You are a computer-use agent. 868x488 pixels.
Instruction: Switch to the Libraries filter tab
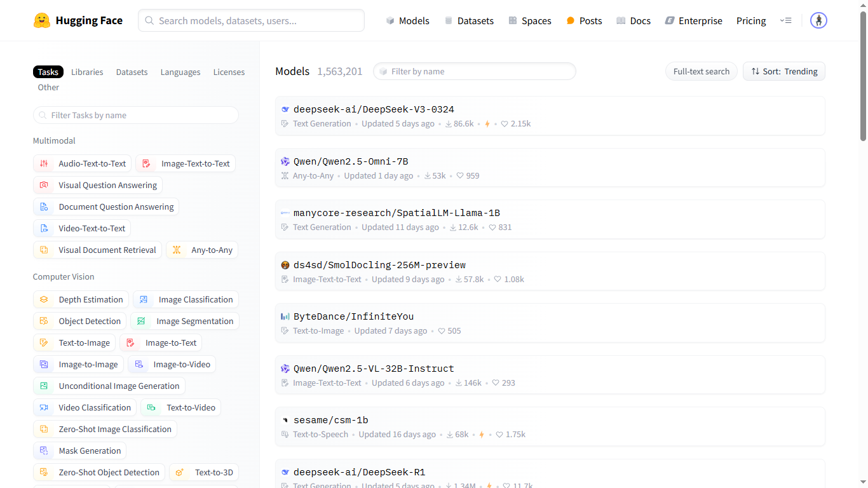point(87,72)
